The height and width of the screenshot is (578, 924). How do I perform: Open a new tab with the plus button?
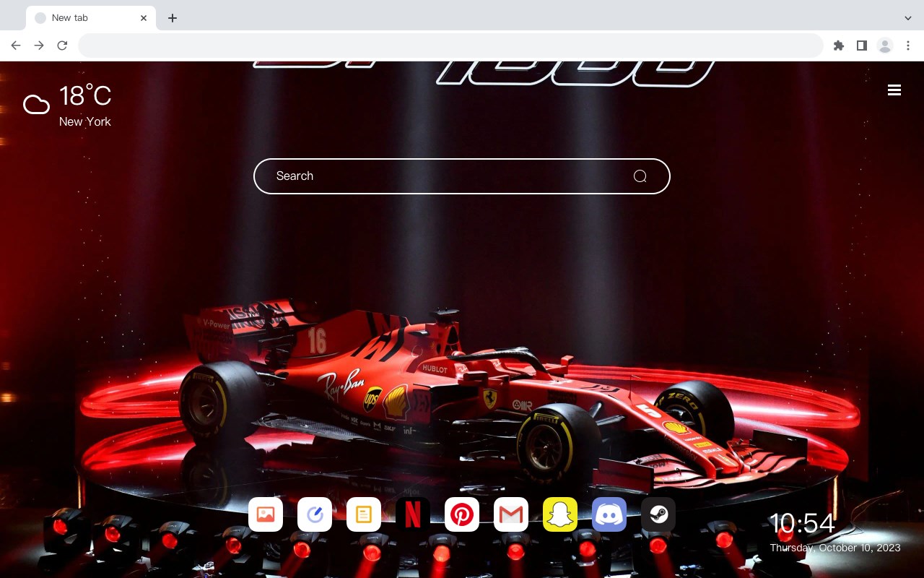[172, 18]
